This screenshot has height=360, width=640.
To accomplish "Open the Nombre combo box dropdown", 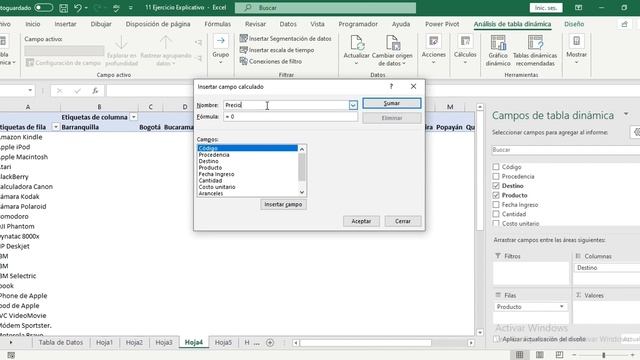I will [x=353, y=105].
